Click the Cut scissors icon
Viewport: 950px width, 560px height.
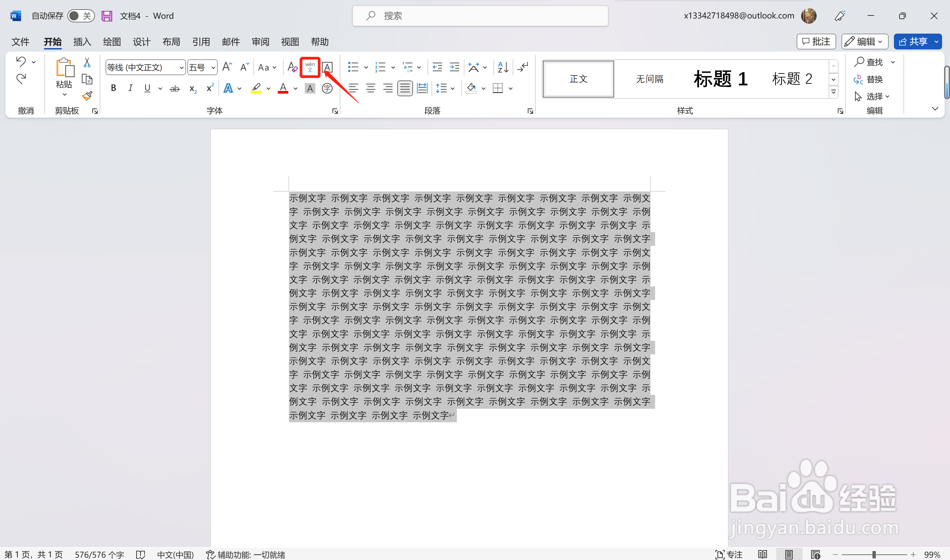pyautogui.click(x=87, y=62)
